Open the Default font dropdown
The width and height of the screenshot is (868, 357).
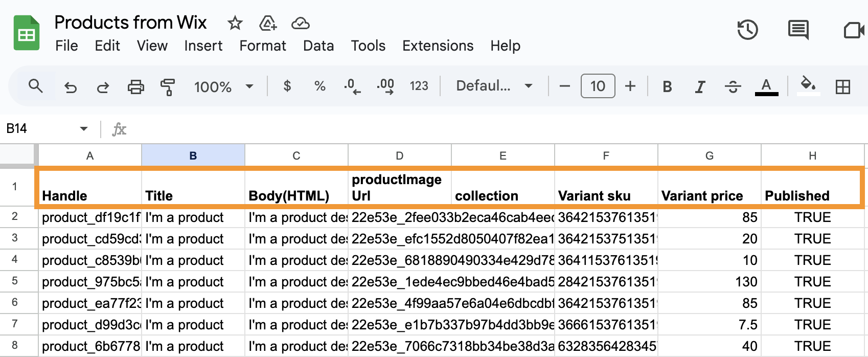point(494,86)
